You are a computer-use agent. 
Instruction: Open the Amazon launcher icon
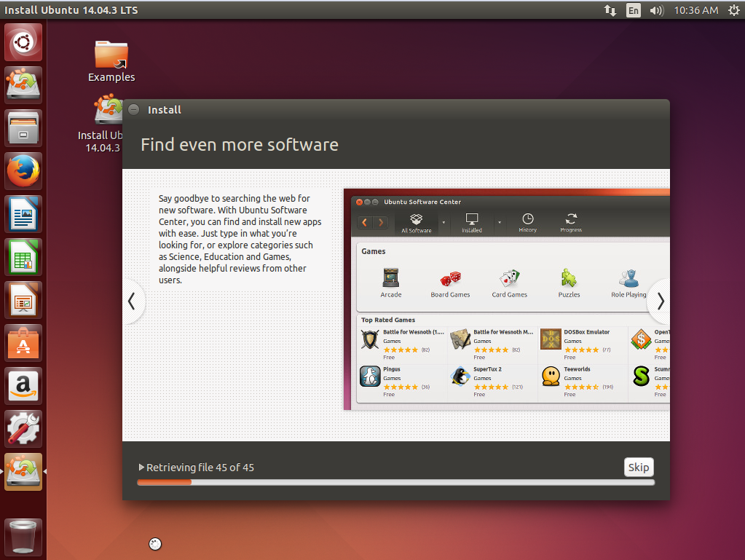point(23,386)
